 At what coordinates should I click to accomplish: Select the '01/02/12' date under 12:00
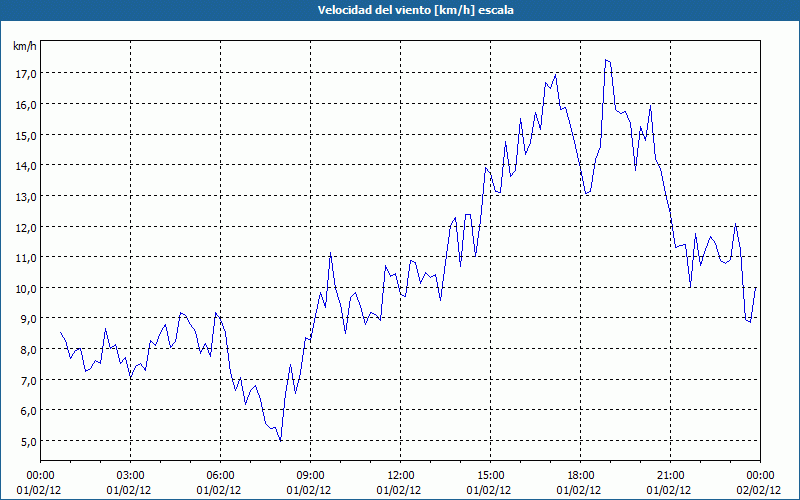399,490
